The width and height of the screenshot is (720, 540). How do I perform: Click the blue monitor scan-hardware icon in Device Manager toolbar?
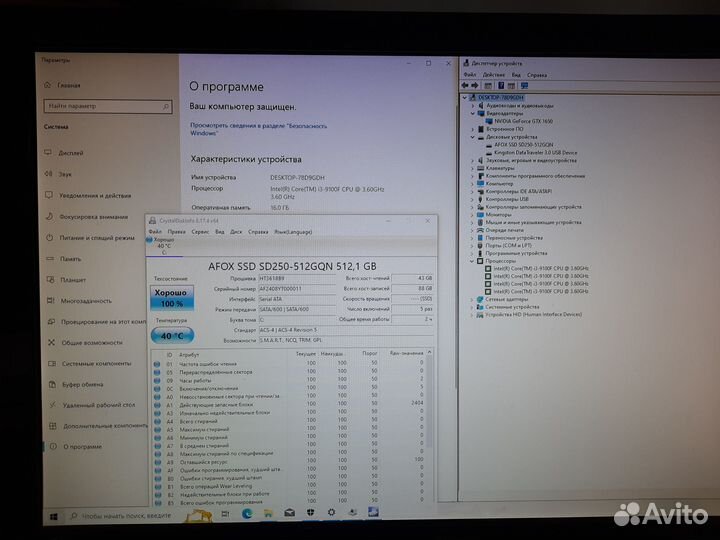(x=524, y=85)
